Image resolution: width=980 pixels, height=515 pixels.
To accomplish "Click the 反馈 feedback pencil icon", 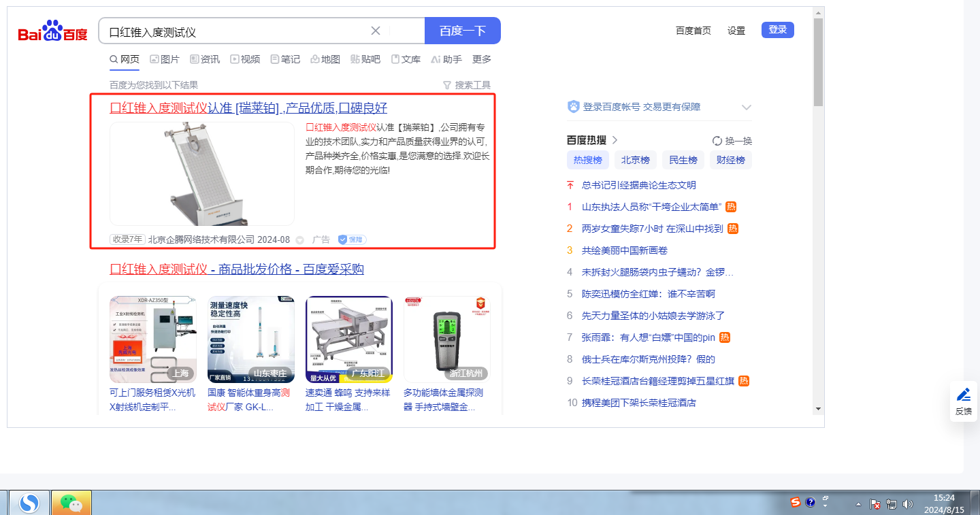I will [964, 395].
